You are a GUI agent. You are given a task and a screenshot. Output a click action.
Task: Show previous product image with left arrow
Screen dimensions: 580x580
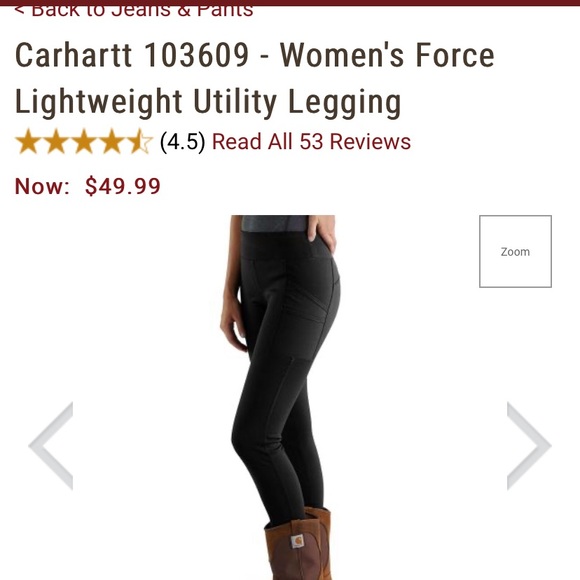coord(51,446)
